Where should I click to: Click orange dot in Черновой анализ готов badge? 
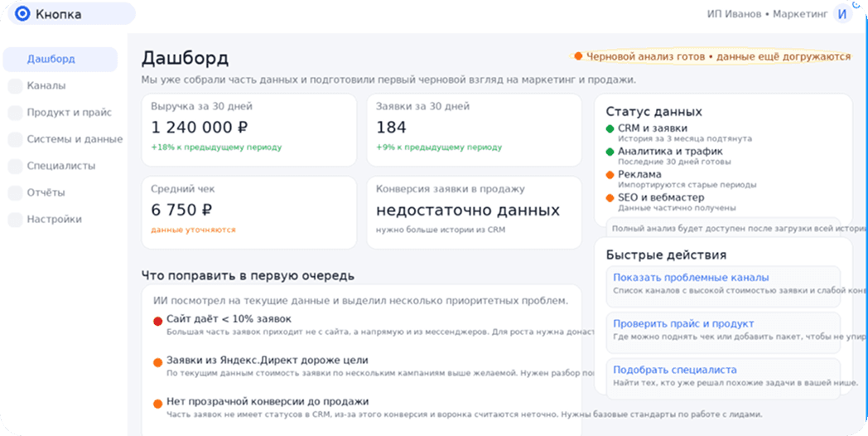(578, 56)
